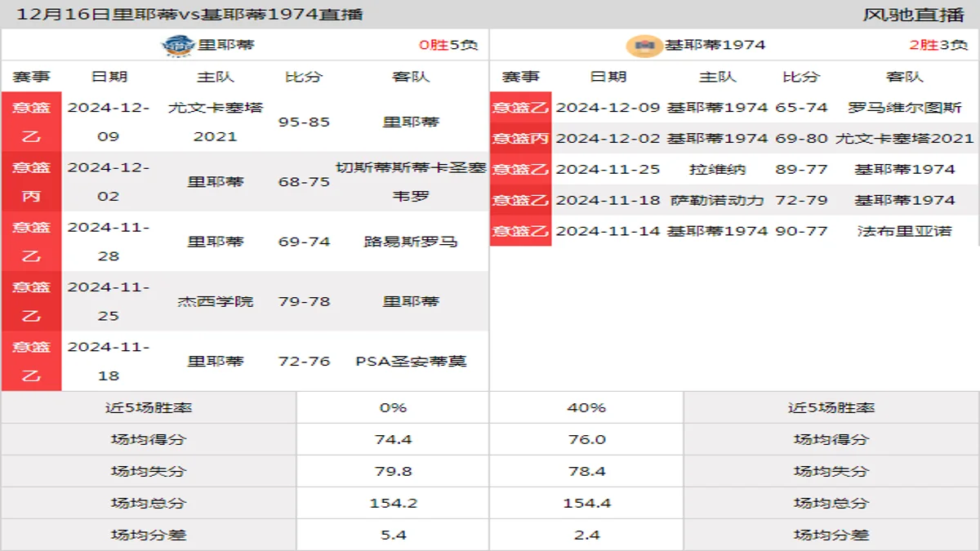The width and height of the screenshot is (980, 551).
Task: Click the 72-76 score cell
Action: [x=304, y=361]
